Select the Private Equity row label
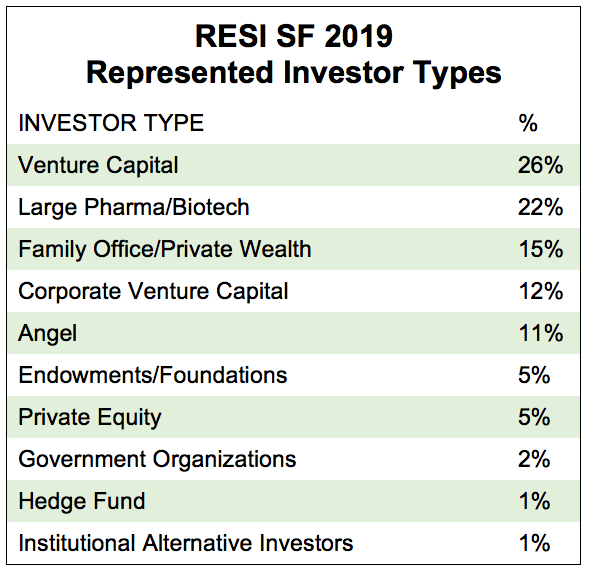Viewport: 591px width, 574px height. point(90,418)
